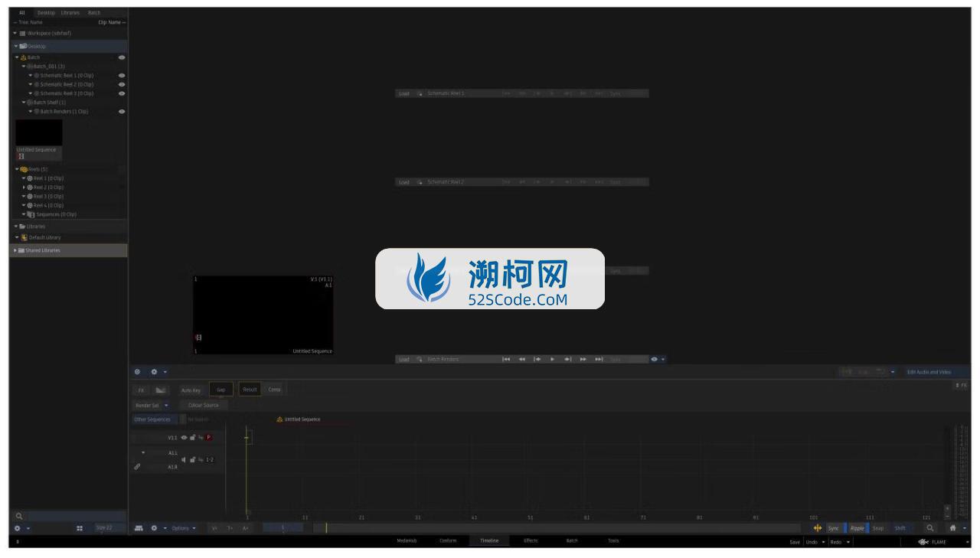The image size is (980, 558).
Task: Click rewind in Batch Renders player
Action: coord(521,358)
